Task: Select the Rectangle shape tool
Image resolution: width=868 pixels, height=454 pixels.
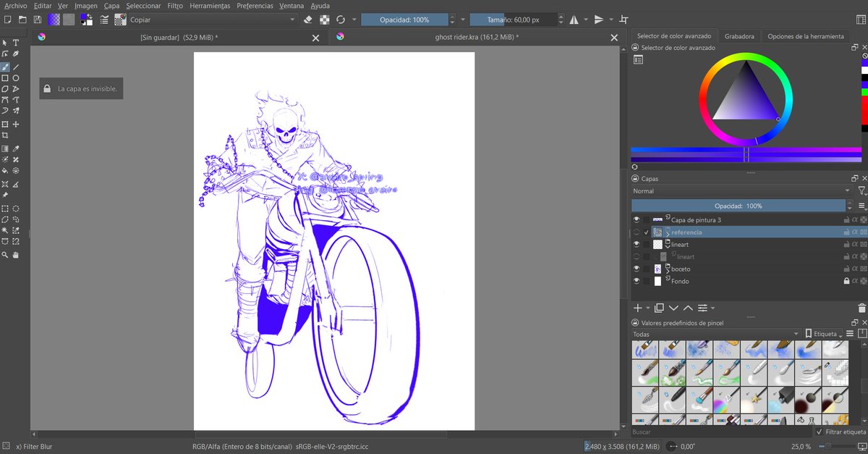Action: click(5, 77)
